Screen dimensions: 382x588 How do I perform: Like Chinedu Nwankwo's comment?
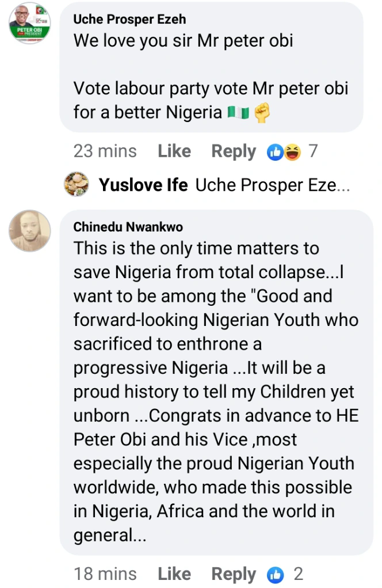click(174, 574)
